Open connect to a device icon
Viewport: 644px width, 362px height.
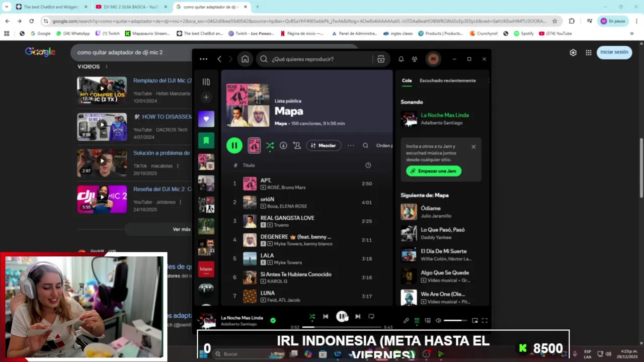tap(428, 320)
